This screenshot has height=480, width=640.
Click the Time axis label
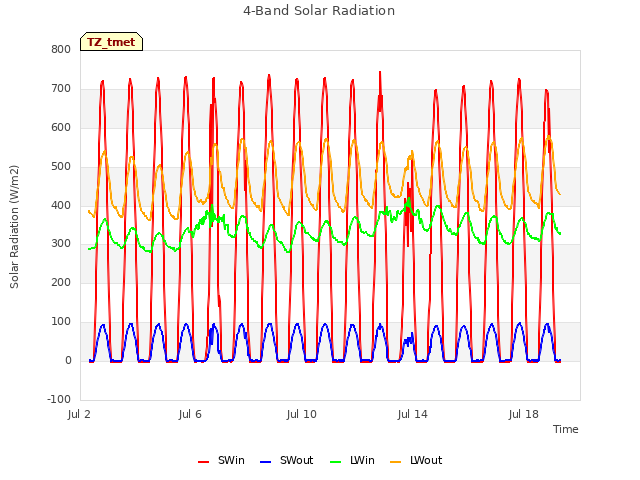[x=566, y=429]
